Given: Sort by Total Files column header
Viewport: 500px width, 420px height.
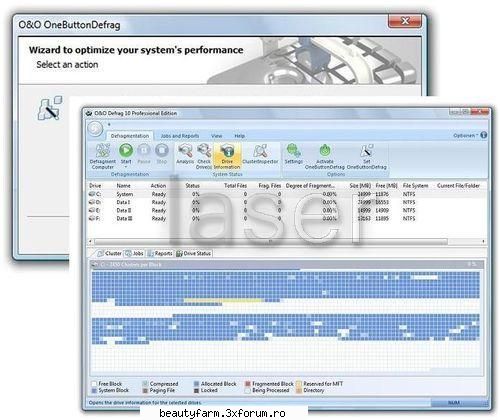Looking at the screenshot, I should coord(235,186).
